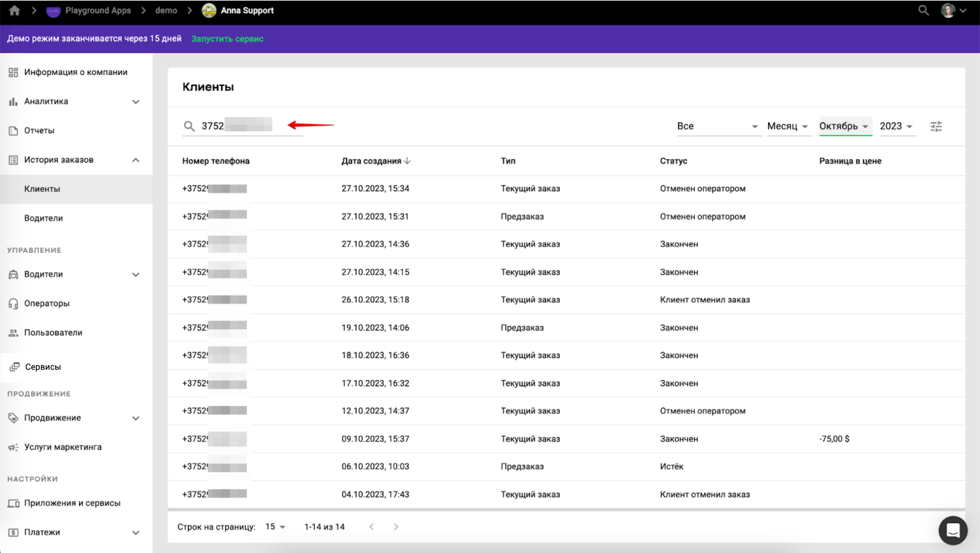The image size is (980, 553).
Task: Open the Операторы headset item
Action: pos(46,303)
